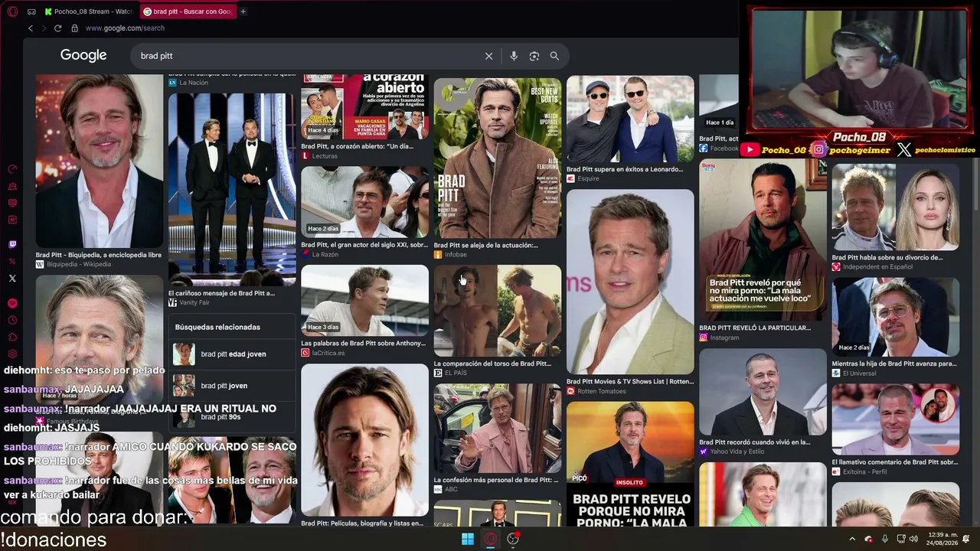The image size is (980, 551).
Task: Open the Opera menu logo button
Action: [12, 11]
